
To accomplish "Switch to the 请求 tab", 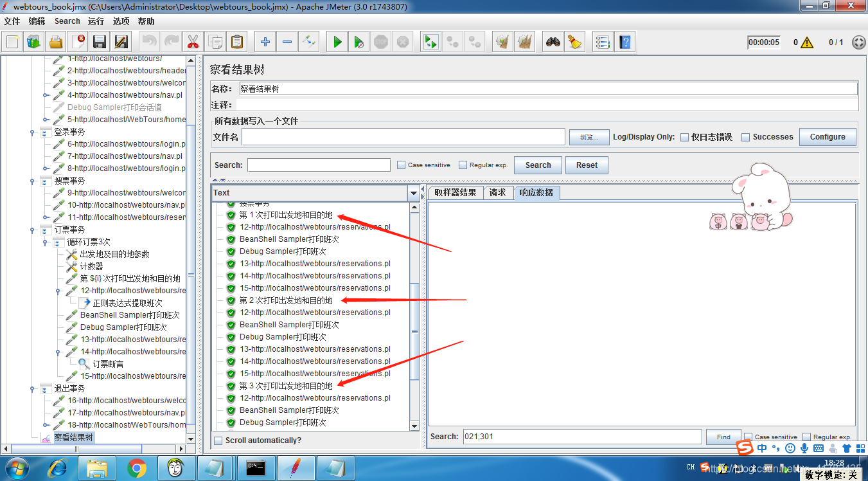I will 497,192.
